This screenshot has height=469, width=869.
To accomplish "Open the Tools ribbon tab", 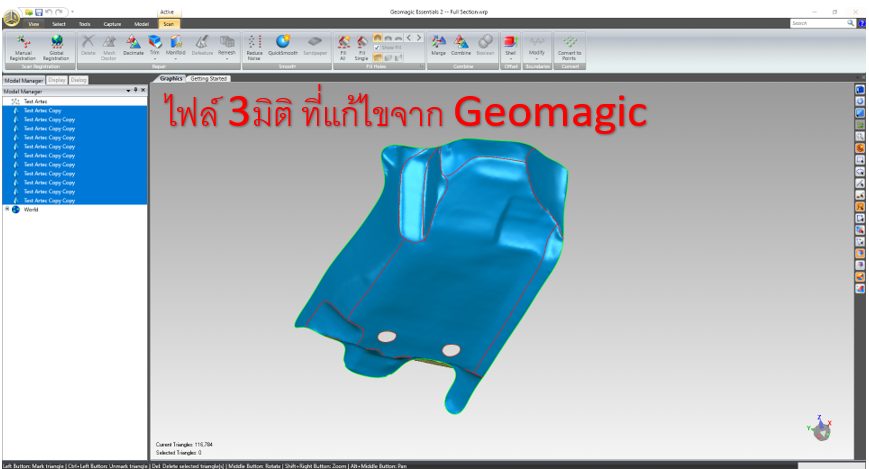I will point(84,24).
